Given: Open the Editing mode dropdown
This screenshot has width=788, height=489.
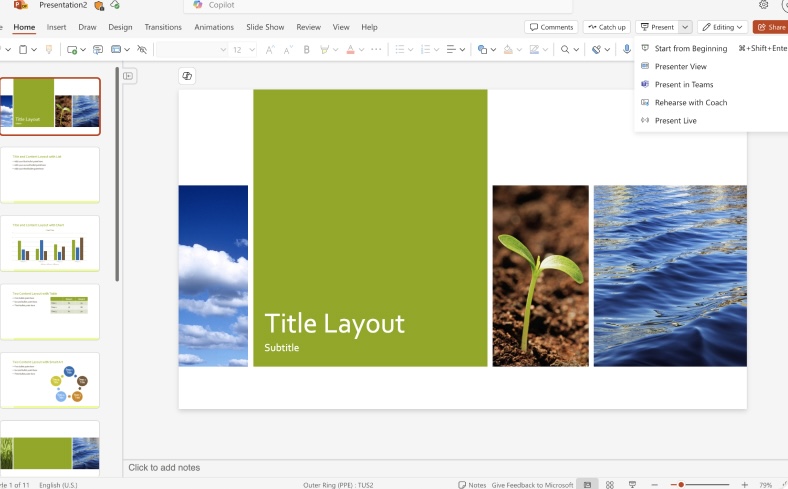Looking at the screenshot, I should click(722, 27).
